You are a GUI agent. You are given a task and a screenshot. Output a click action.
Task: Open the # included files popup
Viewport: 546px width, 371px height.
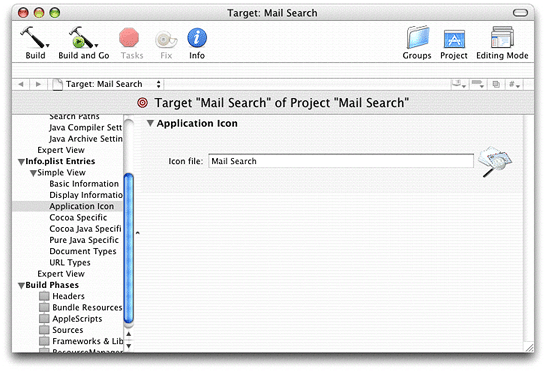coord(514,84)
